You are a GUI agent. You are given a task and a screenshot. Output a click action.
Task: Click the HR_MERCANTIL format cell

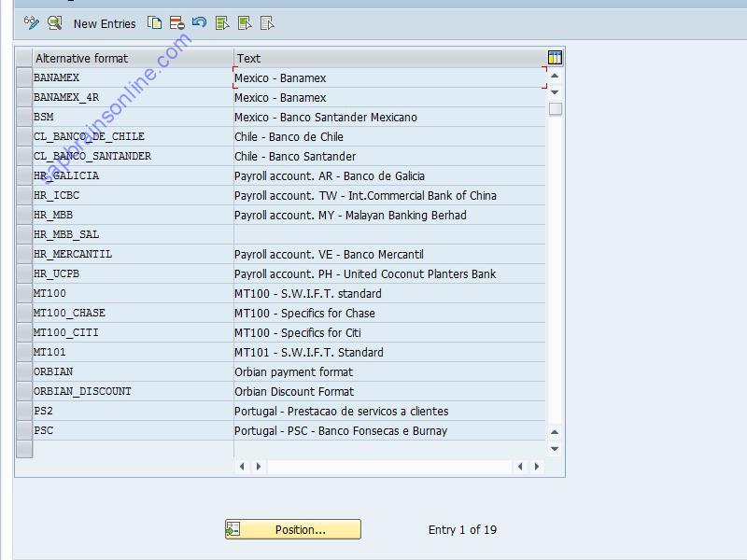tap(133, 254)
